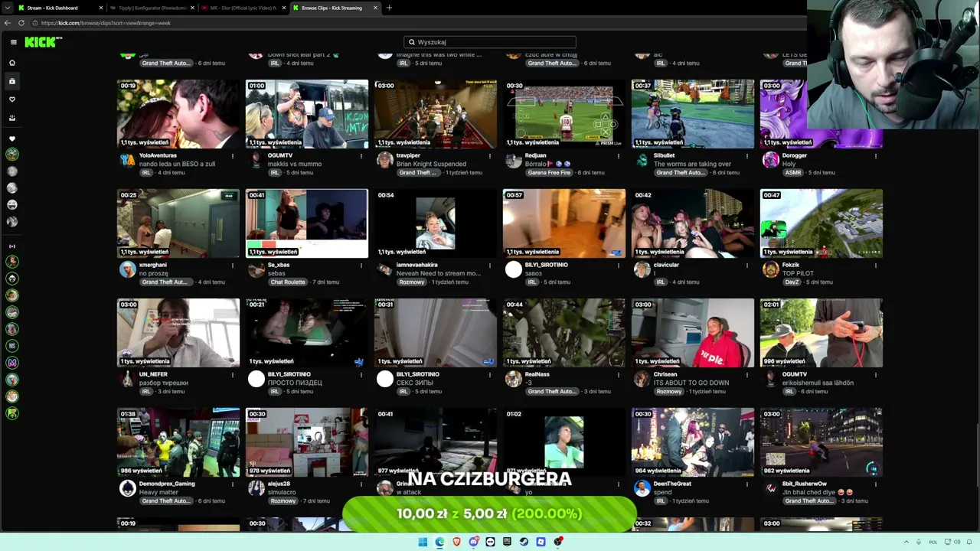This screenshot has width=980, height=551.
Task: Close the Stream - Kick Dashboard tab
Action: click(100, 8)
